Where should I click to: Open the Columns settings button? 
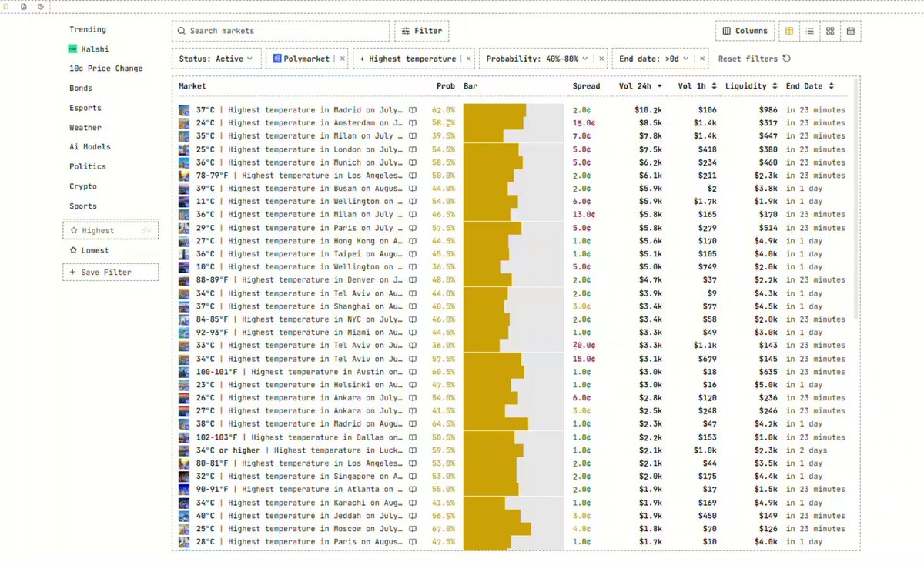[x=745, y=31]
